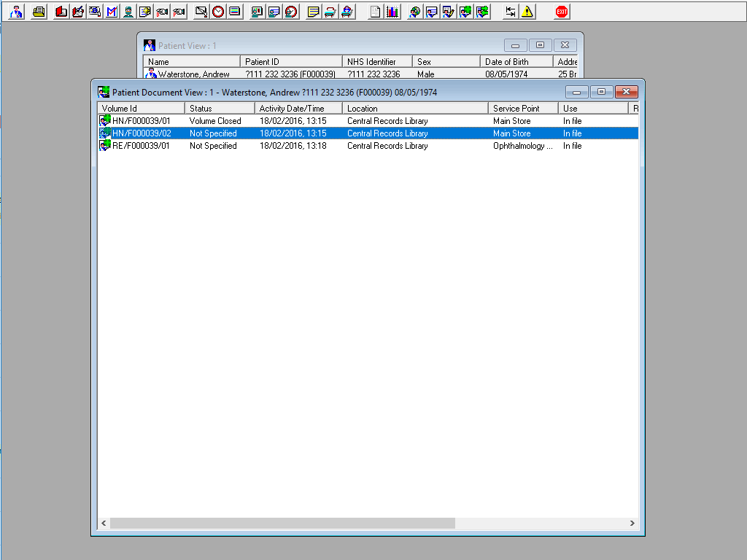This screenshot has width=747, height=560.
Task: Click the Volume Closed status cell
Action: click(x=215, y=121)
